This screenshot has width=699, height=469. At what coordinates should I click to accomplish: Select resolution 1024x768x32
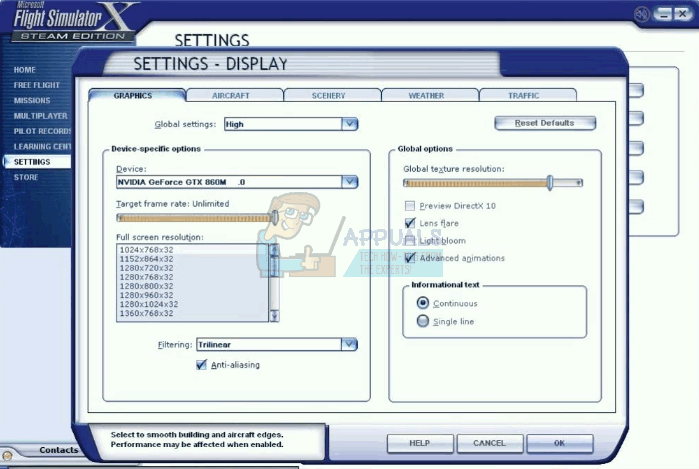coord(192,250)
